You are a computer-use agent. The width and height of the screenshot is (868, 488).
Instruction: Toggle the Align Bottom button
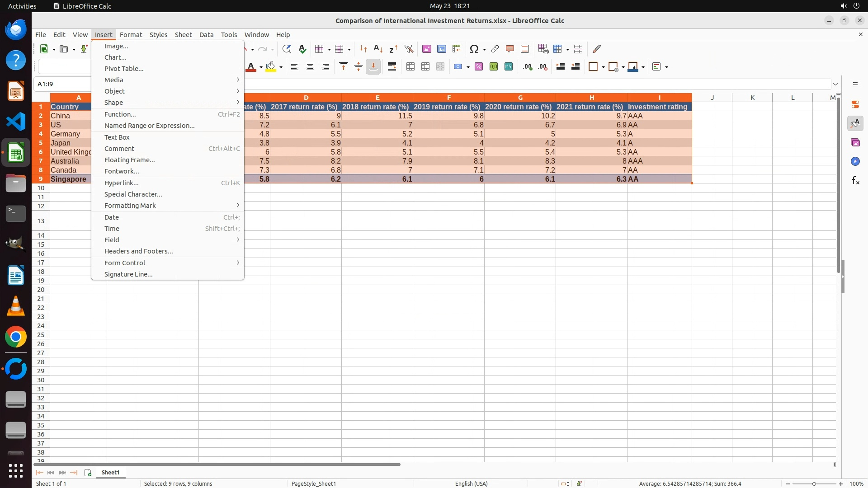373,67
